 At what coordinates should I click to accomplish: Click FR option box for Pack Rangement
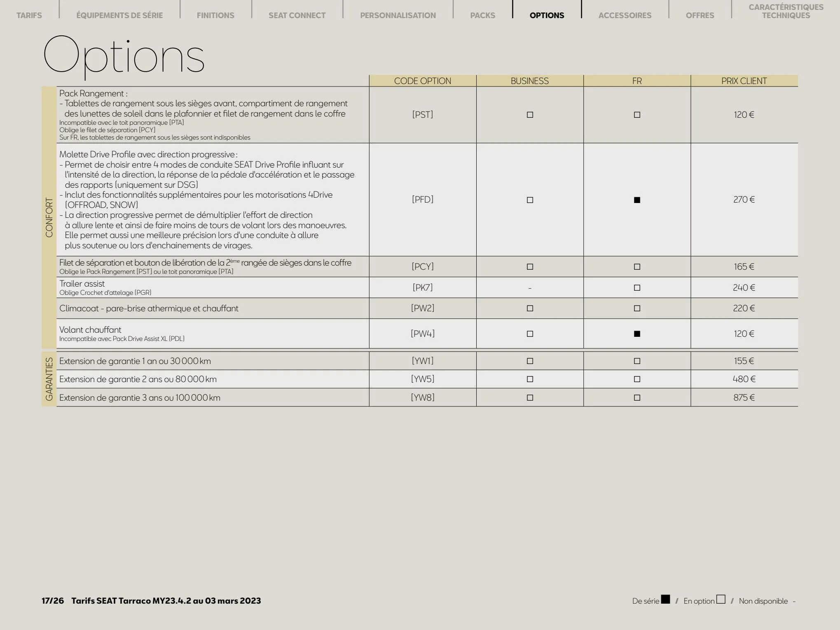coord(637,115)
